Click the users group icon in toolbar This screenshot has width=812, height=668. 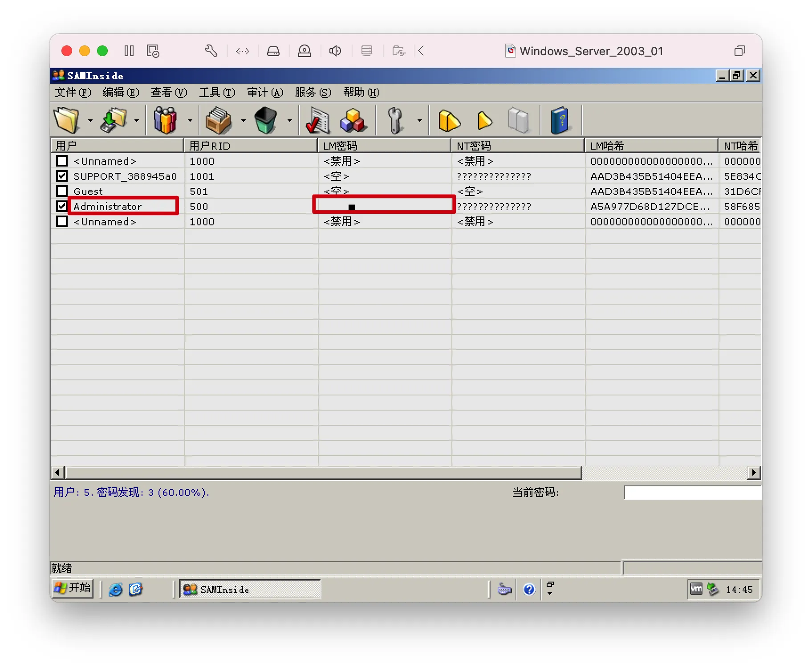tap(166, 120)
